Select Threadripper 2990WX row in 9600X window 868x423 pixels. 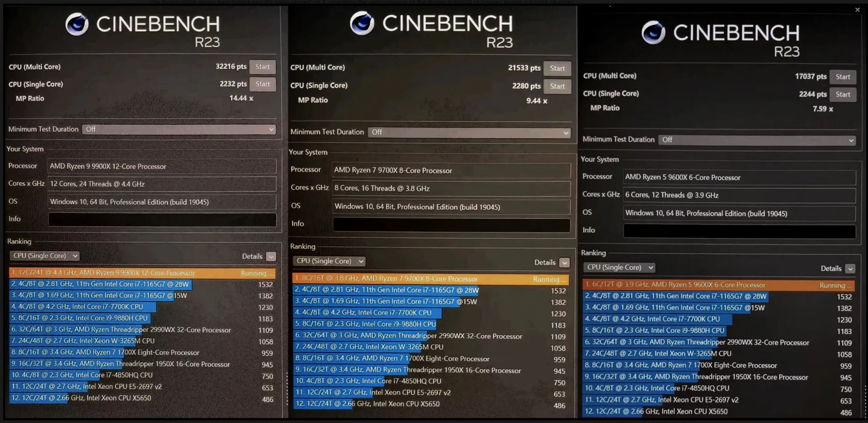[719, 342]
